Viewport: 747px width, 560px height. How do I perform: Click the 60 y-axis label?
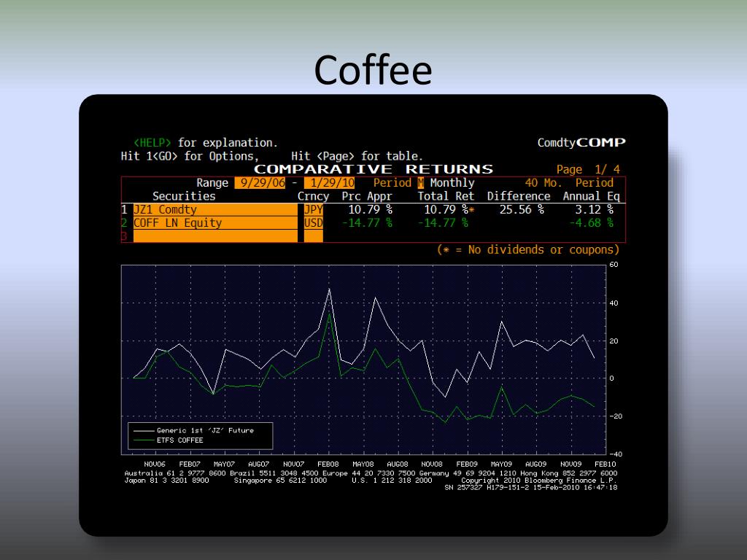pyautogui.click(x=614, y=265)
